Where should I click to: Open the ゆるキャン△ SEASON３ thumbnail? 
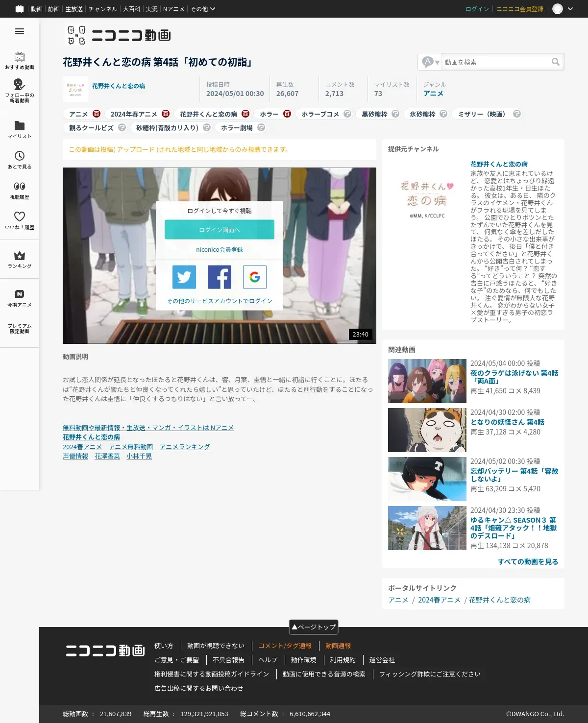point(427,528)
